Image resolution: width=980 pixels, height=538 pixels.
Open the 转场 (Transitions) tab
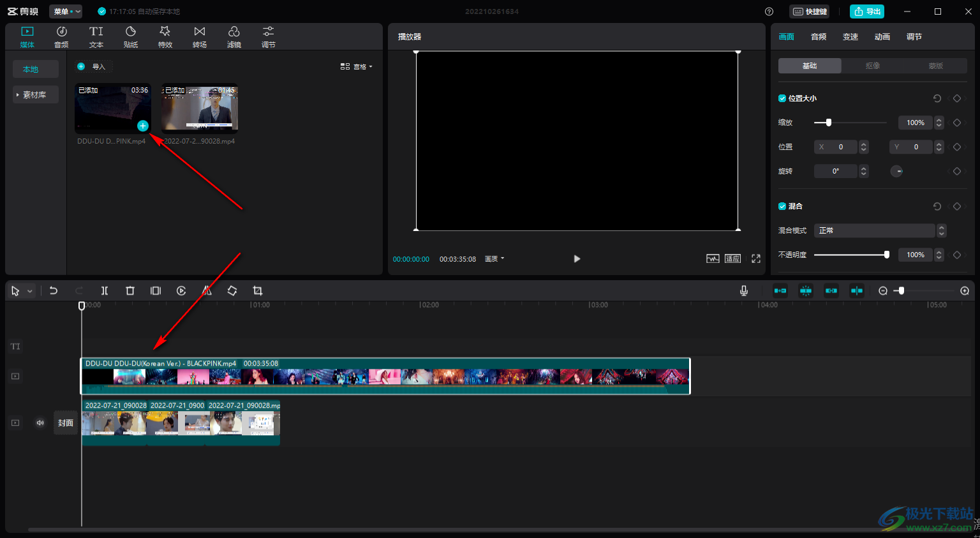(x=200, y=37)
